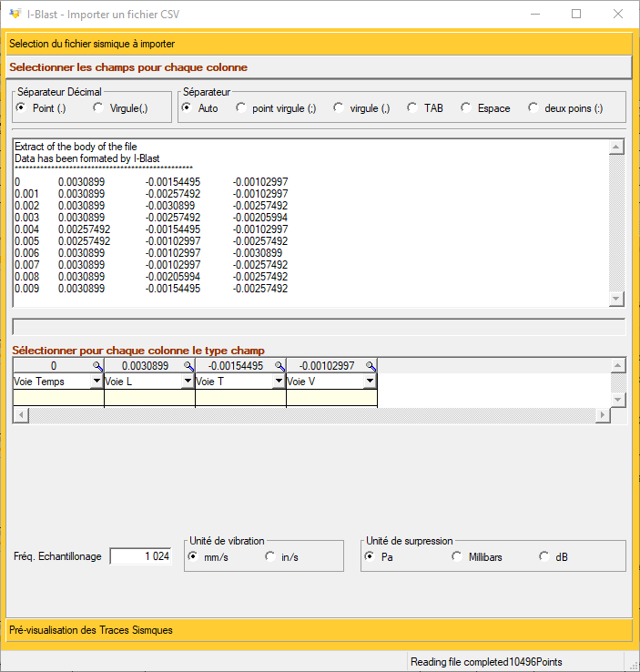This screenshot has width=640, height=672.
Task: Click up arrow of the file extract scrollbar
Action: [x=616, y=147]
